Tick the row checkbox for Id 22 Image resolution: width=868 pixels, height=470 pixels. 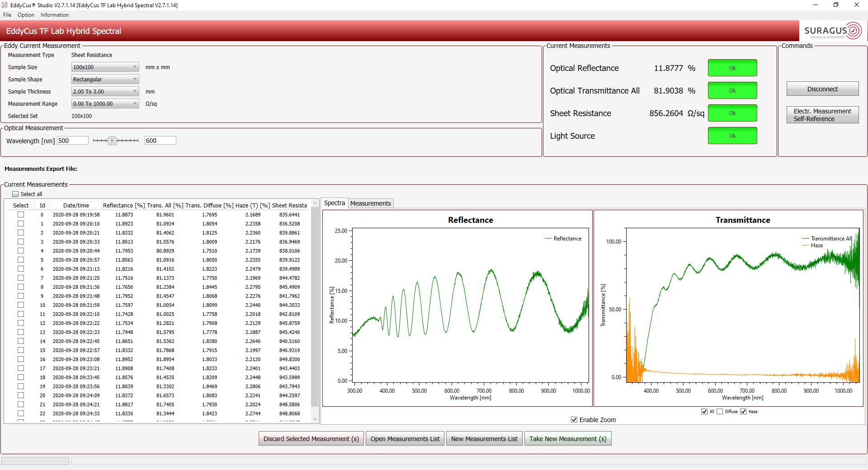(21, 414)
